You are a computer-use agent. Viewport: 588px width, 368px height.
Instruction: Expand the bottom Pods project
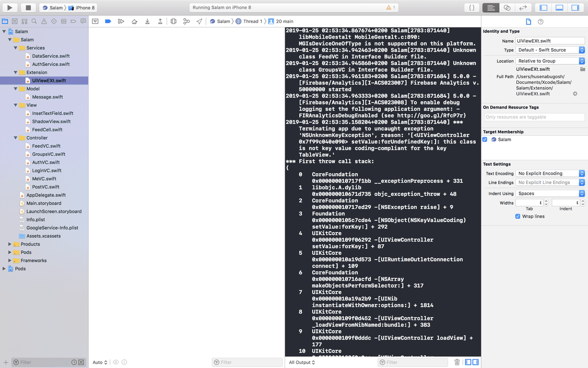[4, 269]
